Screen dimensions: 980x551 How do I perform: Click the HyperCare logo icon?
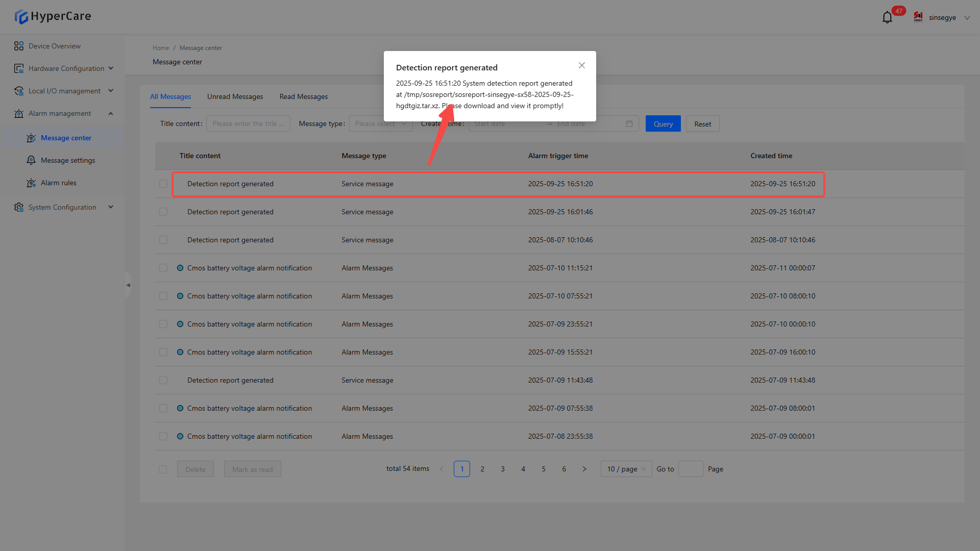pos(21,17)
